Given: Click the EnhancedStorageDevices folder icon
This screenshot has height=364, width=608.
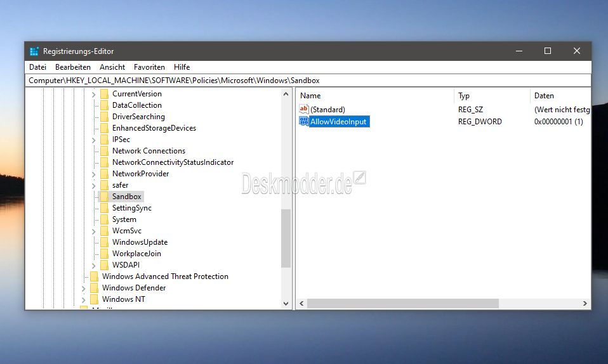Looking at the screenshot, I should pos(104,128).
